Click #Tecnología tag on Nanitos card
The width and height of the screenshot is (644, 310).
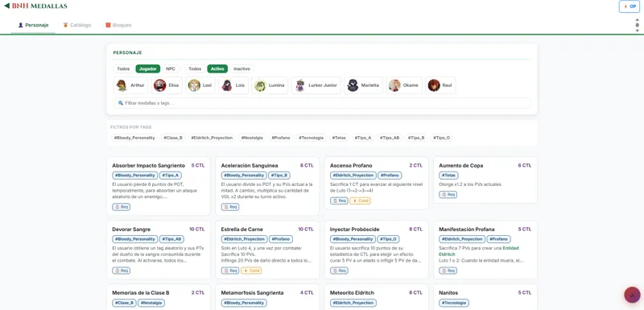[x=454, y=303]
